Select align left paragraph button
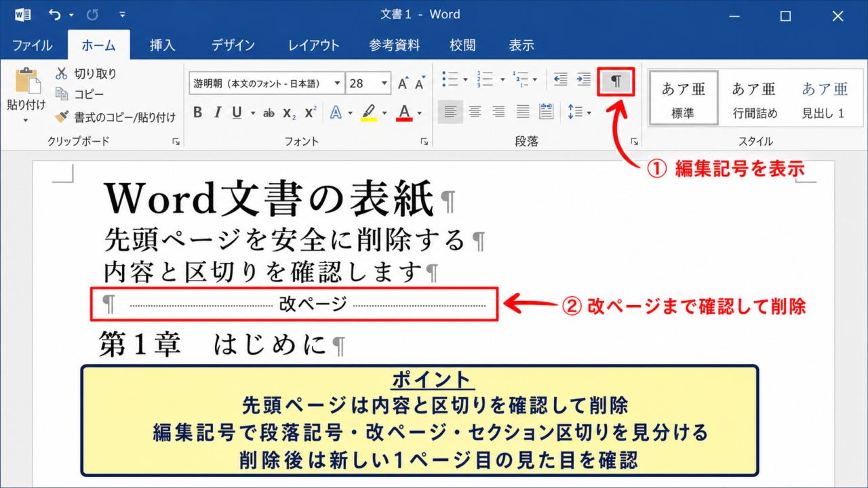 450,112
